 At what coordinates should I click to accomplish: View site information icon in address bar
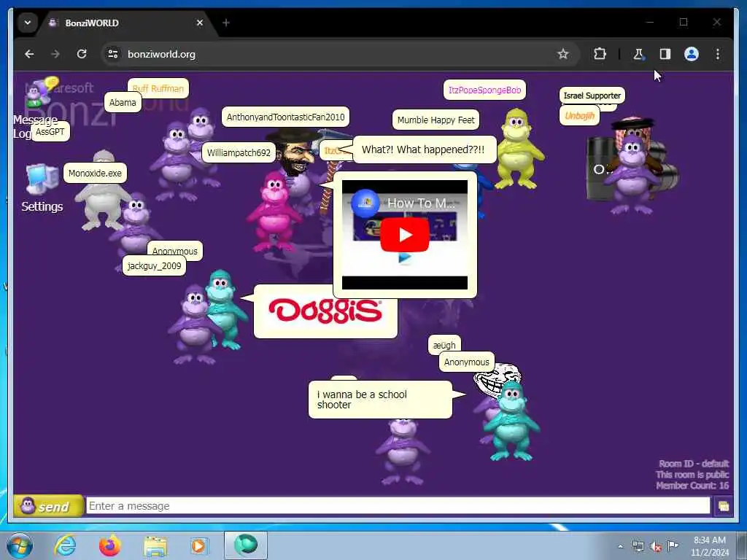[113, 54]
